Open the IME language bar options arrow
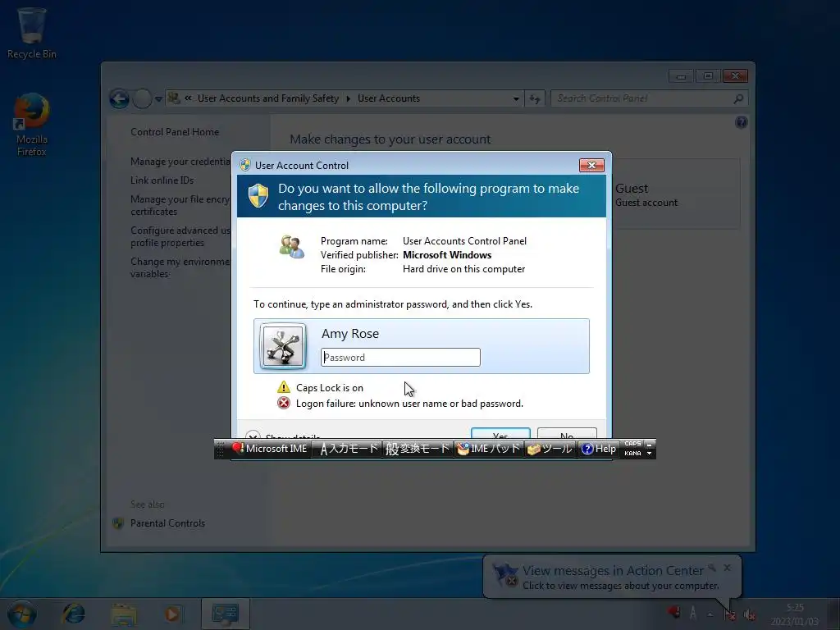This screenshot has height=630, width=840. tap(650, 453)
